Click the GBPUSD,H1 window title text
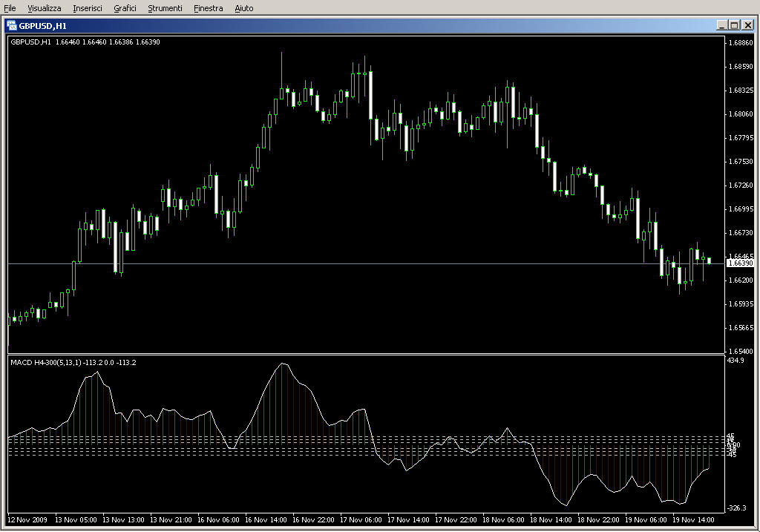 click(42, 26)
